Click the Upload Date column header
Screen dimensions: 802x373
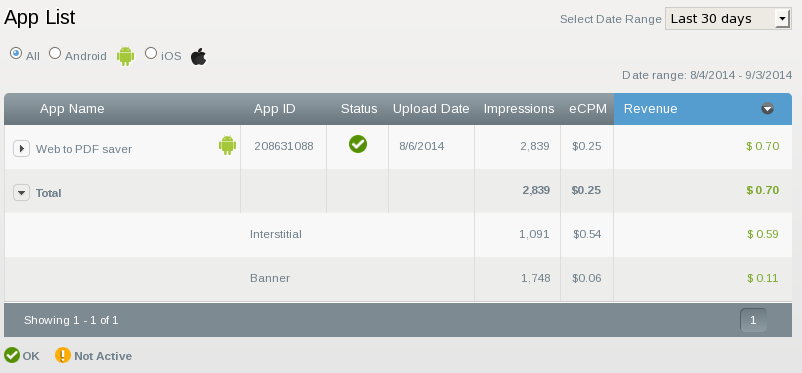[x=431, y=109]
